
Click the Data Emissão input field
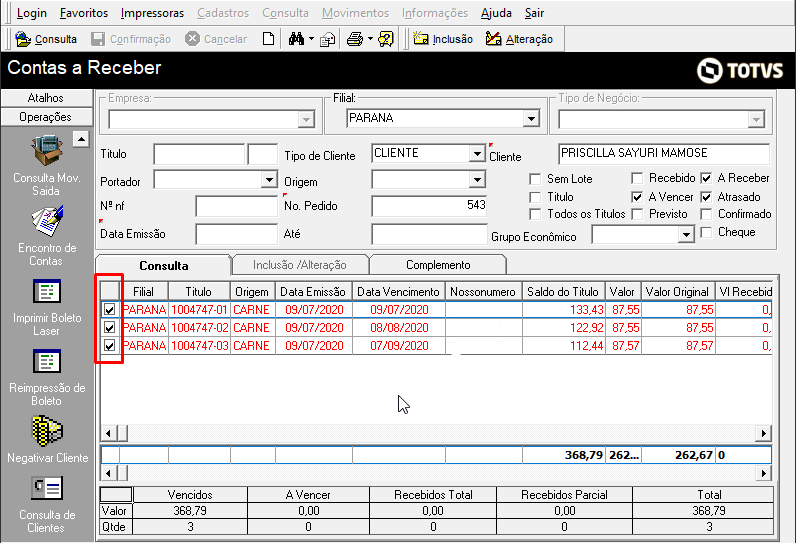point(237,234)
